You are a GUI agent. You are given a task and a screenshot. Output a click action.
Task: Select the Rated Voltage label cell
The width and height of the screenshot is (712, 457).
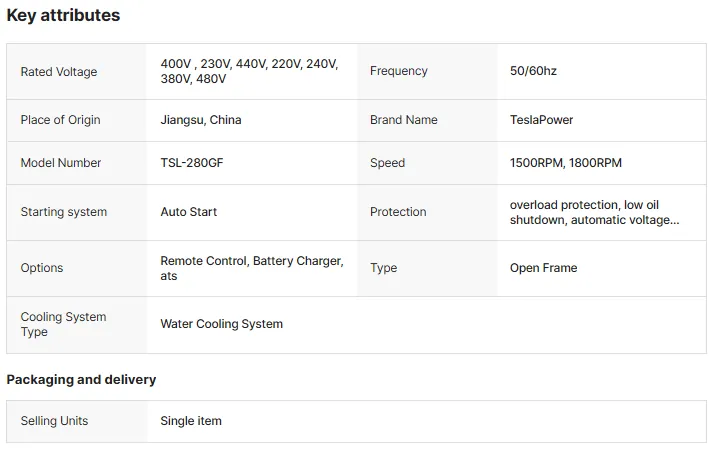click(76, 72)
